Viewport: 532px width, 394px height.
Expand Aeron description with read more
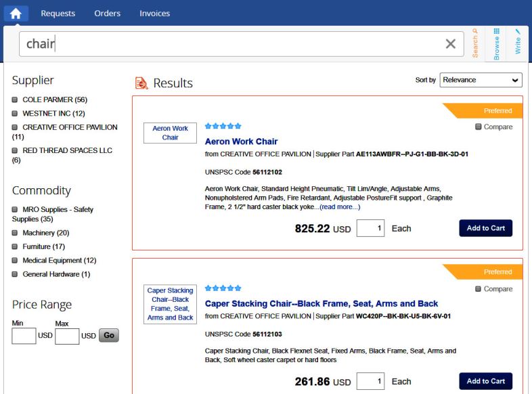[340, 207]
